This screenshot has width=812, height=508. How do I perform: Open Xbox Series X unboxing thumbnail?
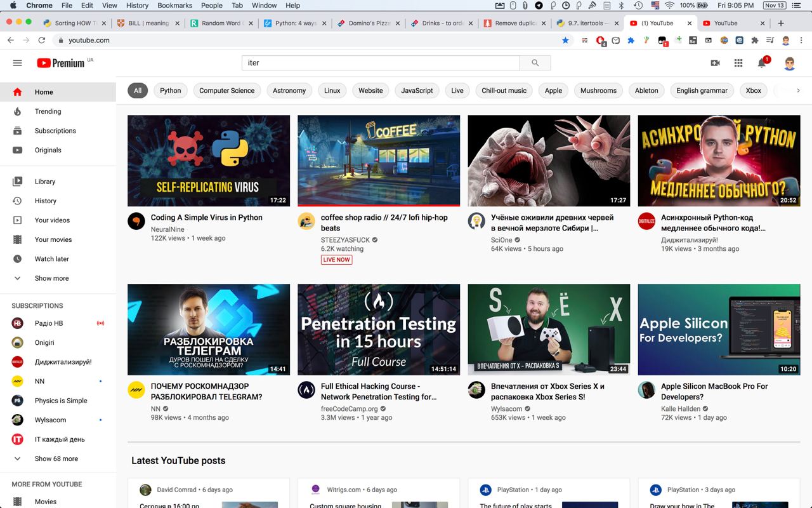point(549,330)
